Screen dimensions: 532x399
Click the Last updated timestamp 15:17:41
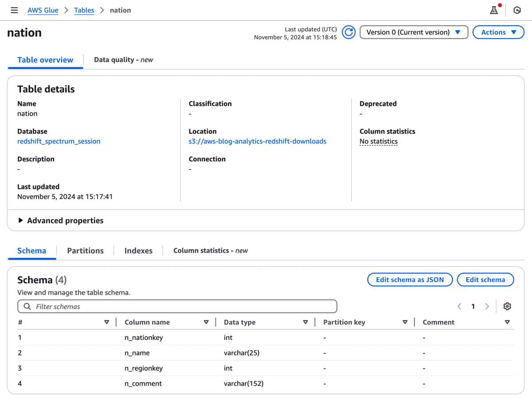coord(65,197)
